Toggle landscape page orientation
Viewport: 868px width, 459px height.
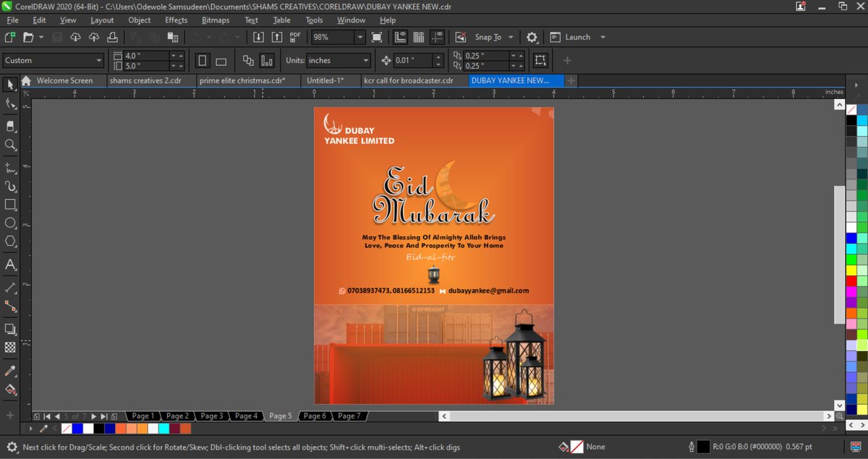pos(221,61)
